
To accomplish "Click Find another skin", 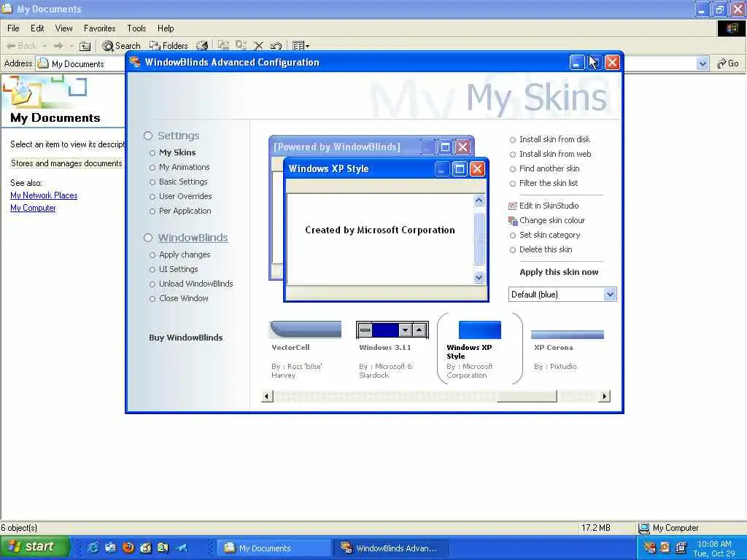I will click(x=549, y=168).
